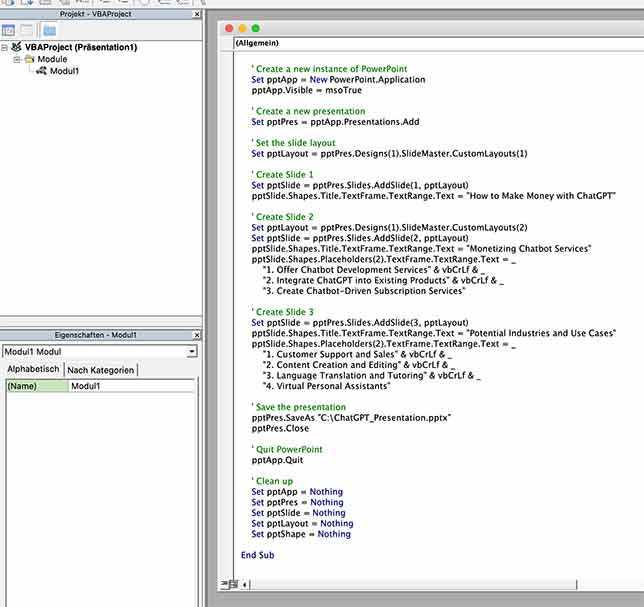Select VBAProject (Präsentation1) in project tree
Screen dimensions: 644x607
(80, 47)
